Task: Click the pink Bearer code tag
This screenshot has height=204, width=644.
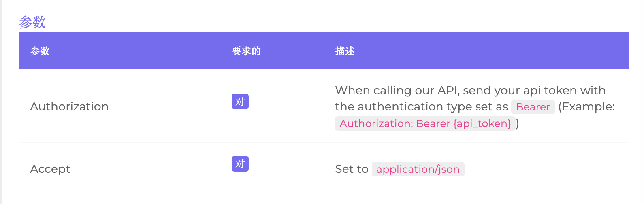Action: [x=533, y=107]
